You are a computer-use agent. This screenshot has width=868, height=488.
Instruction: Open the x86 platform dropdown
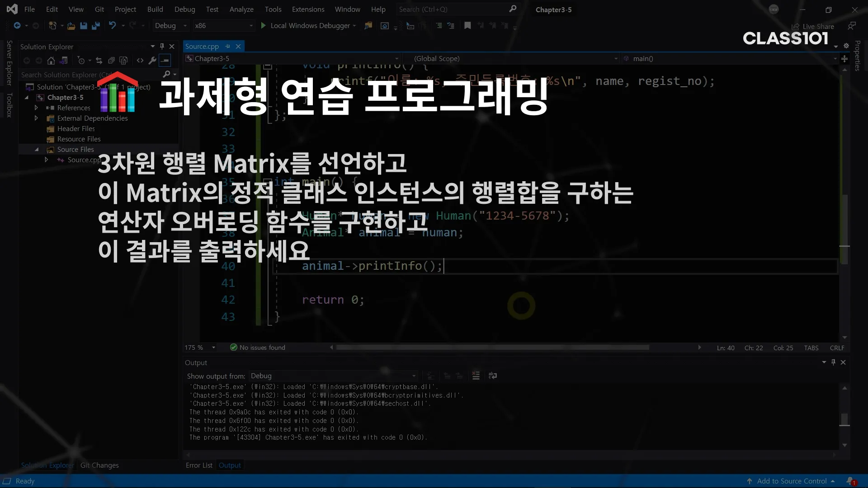(x=224, y=26)
